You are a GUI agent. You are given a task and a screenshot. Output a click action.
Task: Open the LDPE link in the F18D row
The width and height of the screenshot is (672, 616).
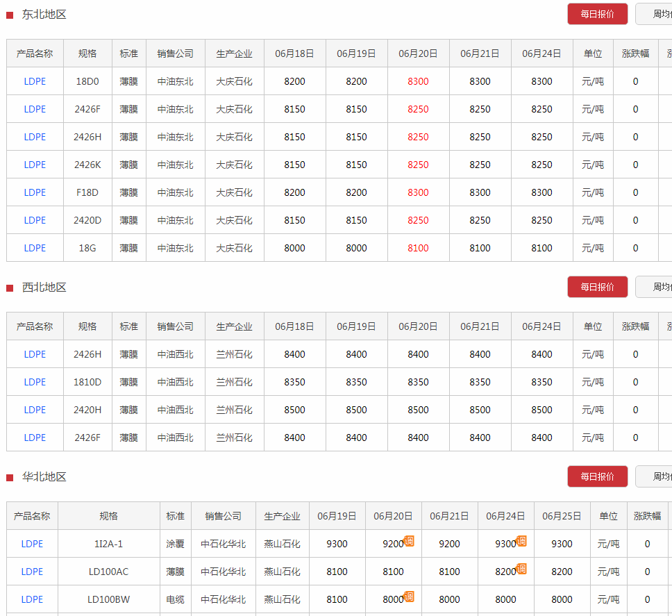coord(35,192)
